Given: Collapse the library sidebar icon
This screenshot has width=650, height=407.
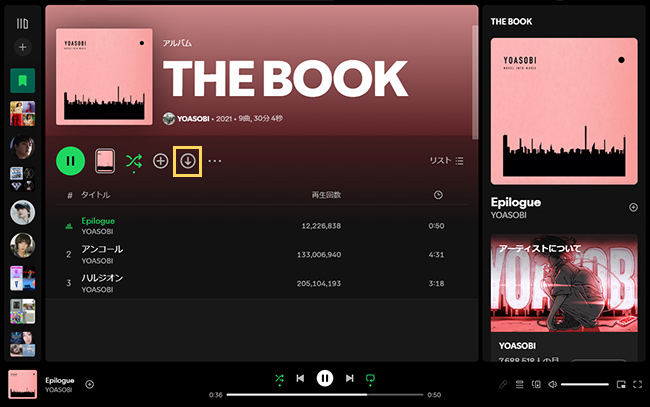Looking at the screenshot, I should 22,24.
